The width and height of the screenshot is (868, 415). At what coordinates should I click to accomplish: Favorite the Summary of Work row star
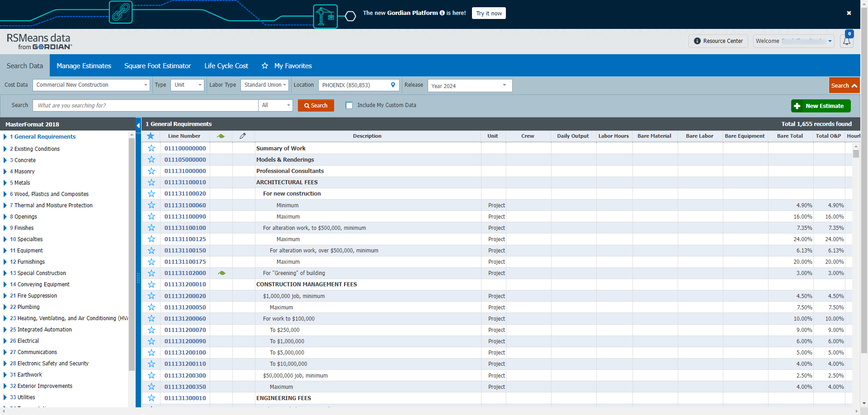(151, 148)
